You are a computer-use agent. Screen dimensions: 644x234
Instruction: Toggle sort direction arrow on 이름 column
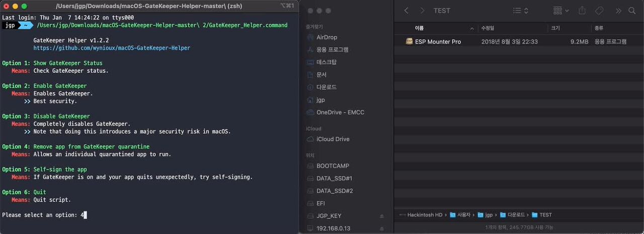pyautogui.click(x=472, y=28)
